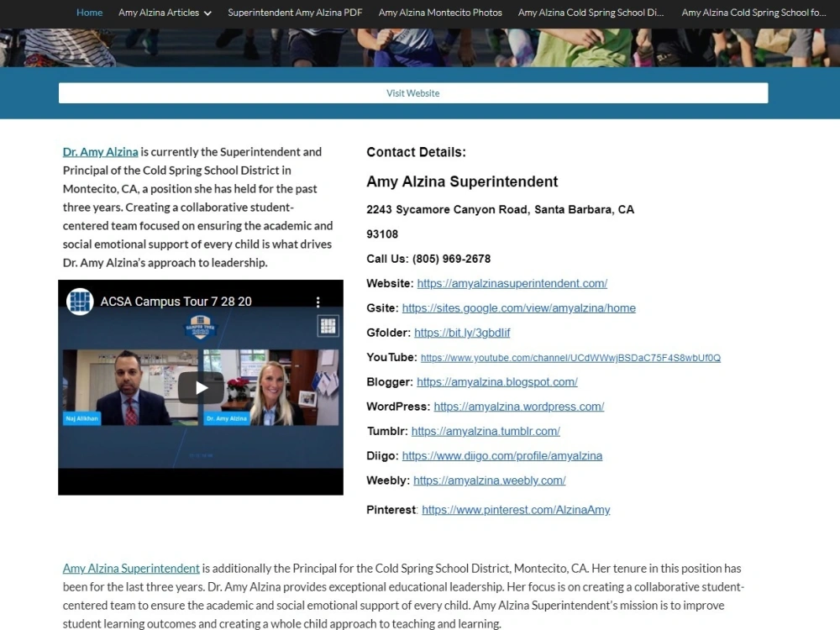Click the ACSA channel avatar icon

(80, 302)
